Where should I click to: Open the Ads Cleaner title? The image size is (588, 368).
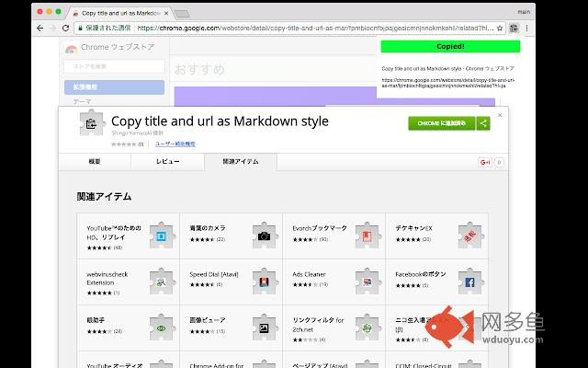(x=309, y=274)
